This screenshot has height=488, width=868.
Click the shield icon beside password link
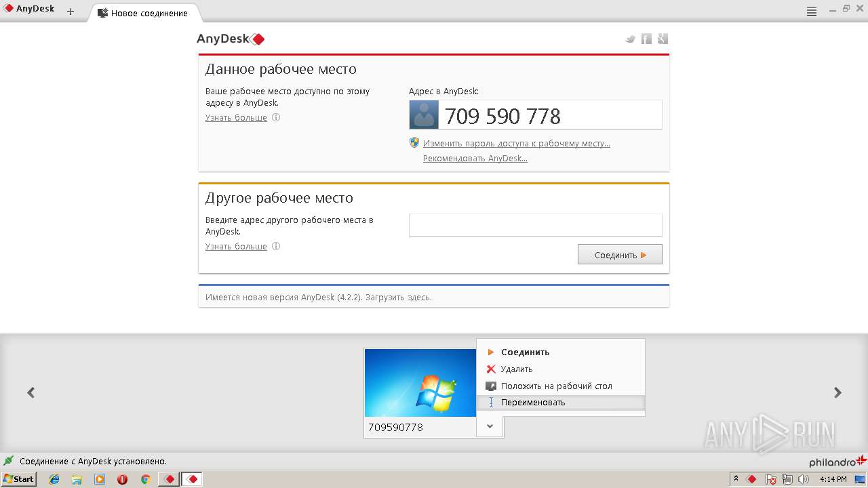414,142
